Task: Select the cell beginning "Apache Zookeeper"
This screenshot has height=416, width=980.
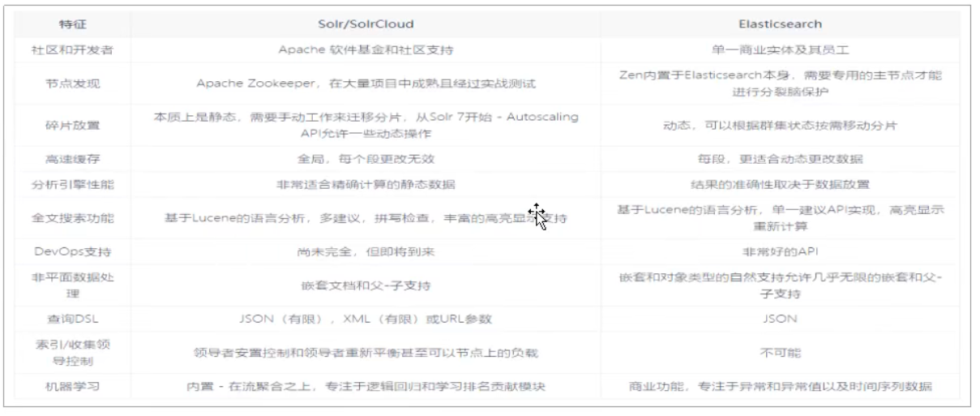Action: [366, 83]
